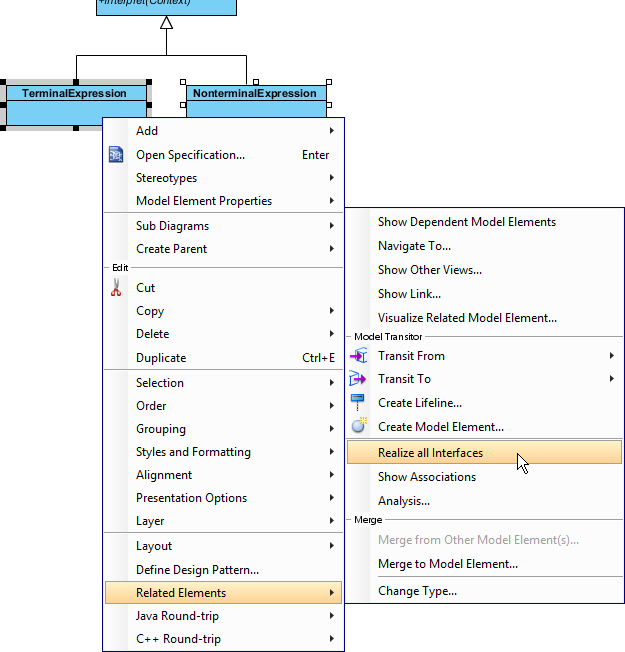
Task: Click the Transit From icon
Action: [358, 356]
